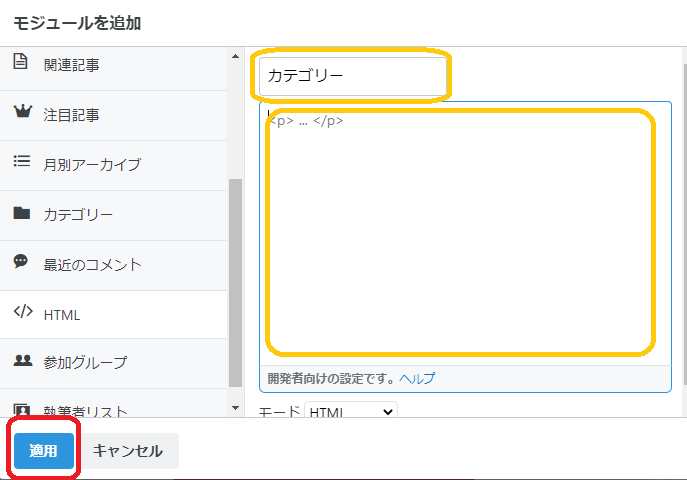Open the ヘルプ link

click(x=417, y=378)
